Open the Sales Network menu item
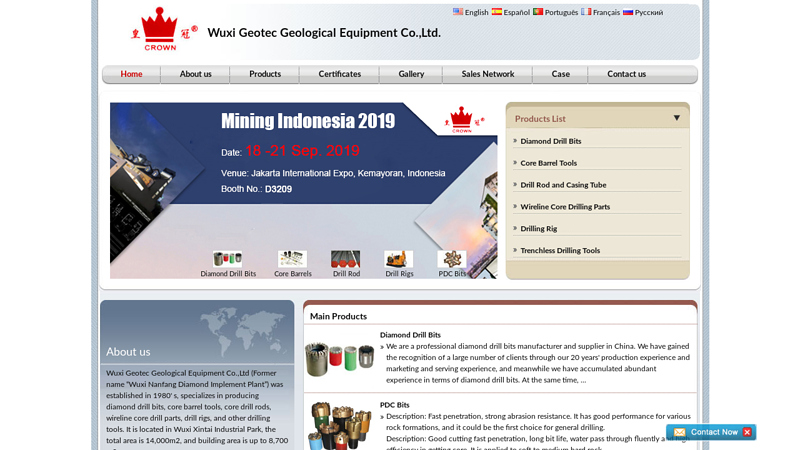Viewport: 800px width, 450px height. pos(488,74)
